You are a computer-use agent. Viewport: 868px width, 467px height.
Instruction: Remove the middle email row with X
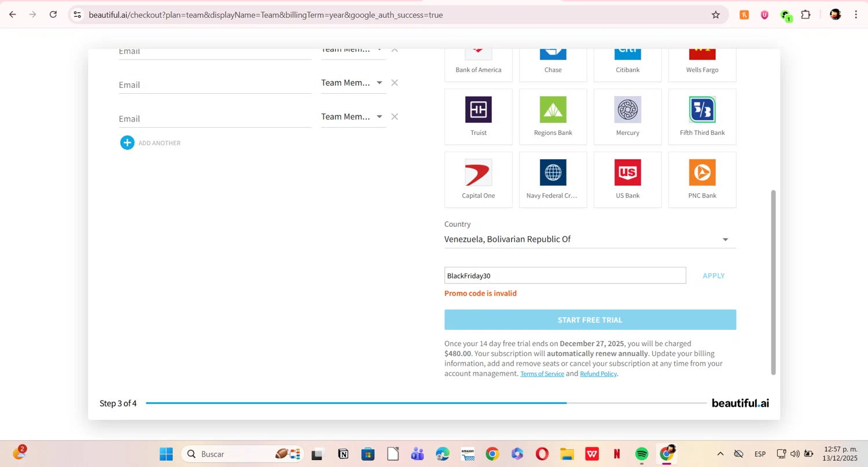pyautogui.click(x=395, y=83)
